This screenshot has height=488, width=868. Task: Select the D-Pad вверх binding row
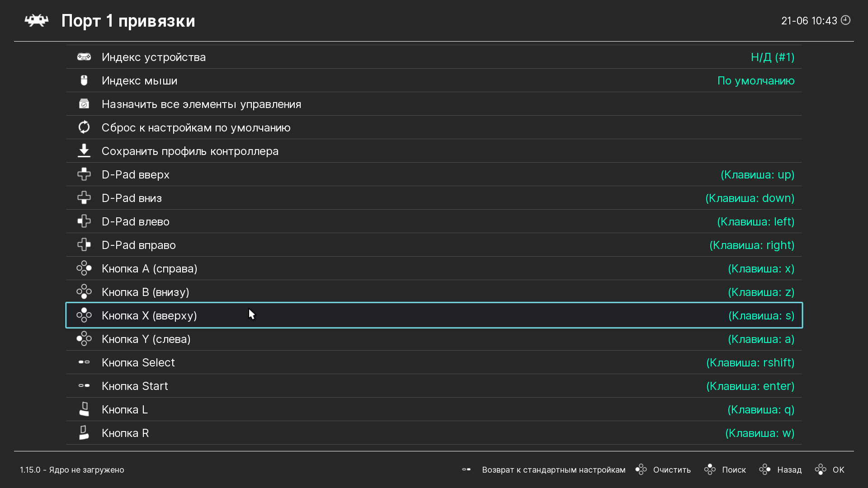coord(434,174)
